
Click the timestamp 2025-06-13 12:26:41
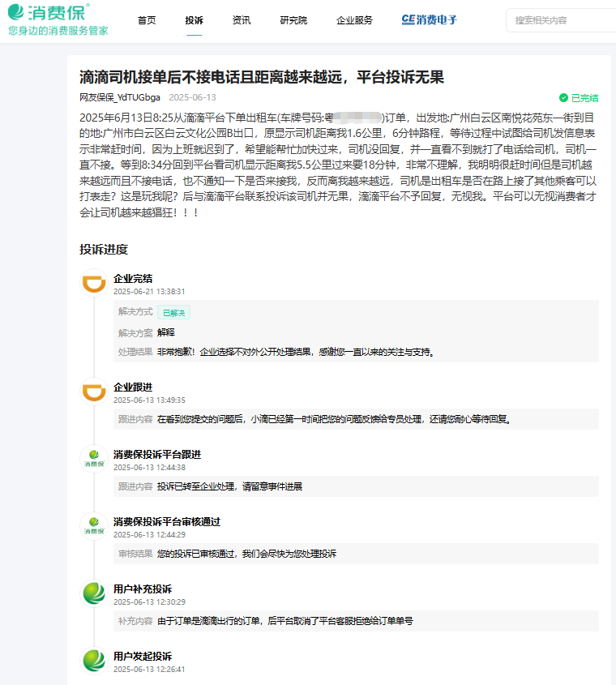pos(149,670)
